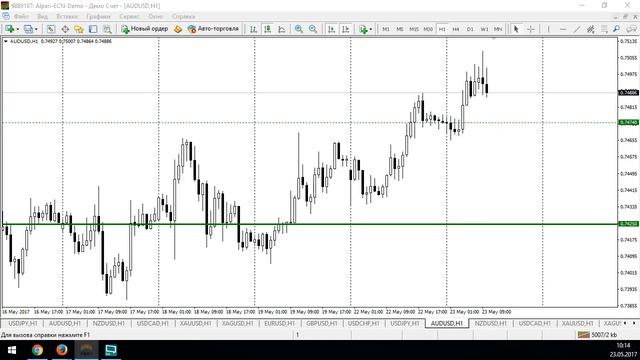Open the search magnifier icon
Image resolution: width=640 pixels, height=360 pixels.
[x=616, y=29]
